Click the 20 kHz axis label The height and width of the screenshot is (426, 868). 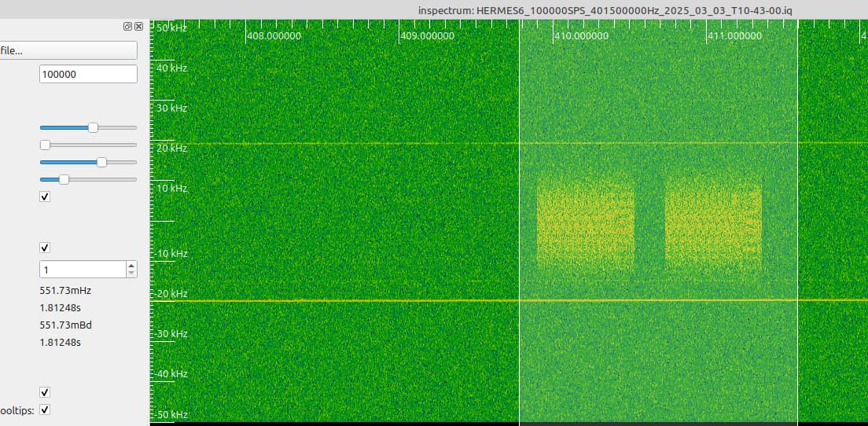(x=171, y=149)
